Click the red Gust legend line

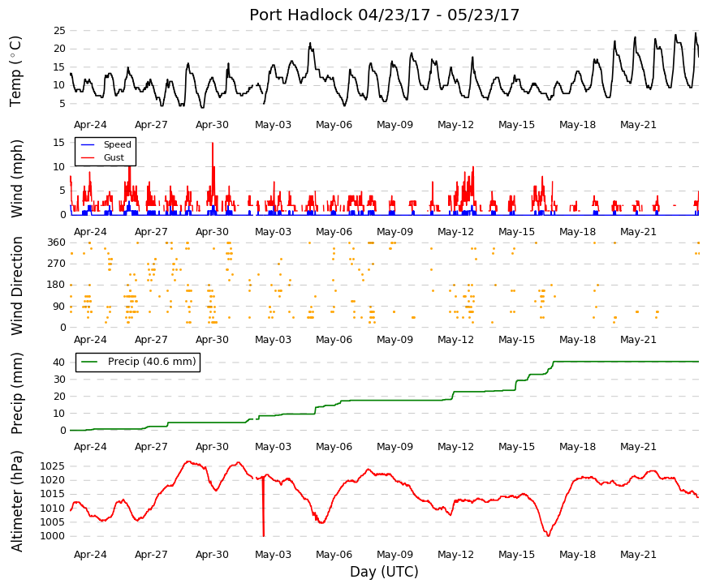88,158
